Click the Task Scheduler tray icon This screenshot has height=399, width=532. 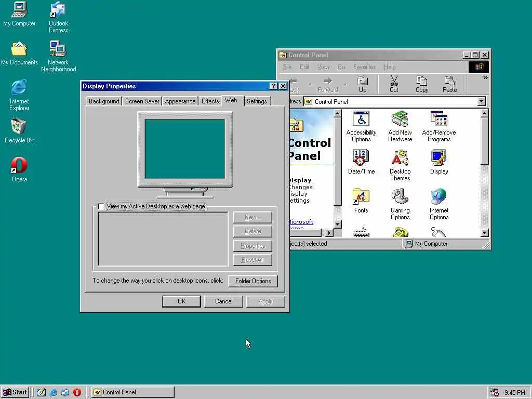[495, 392]
